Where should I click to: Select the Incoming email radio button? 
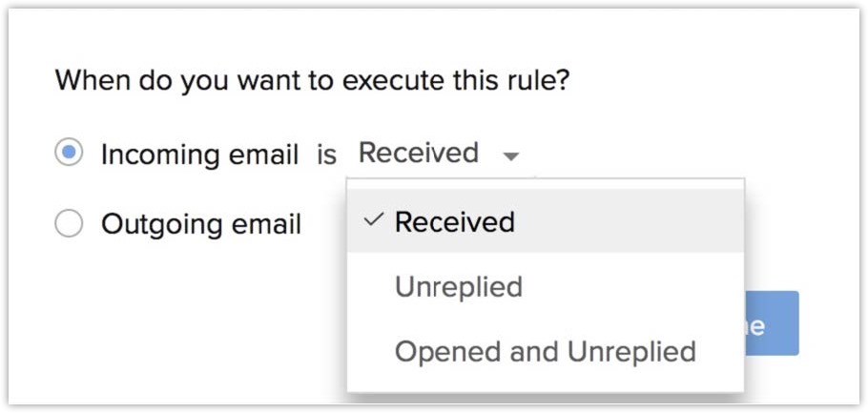point(69,153)
